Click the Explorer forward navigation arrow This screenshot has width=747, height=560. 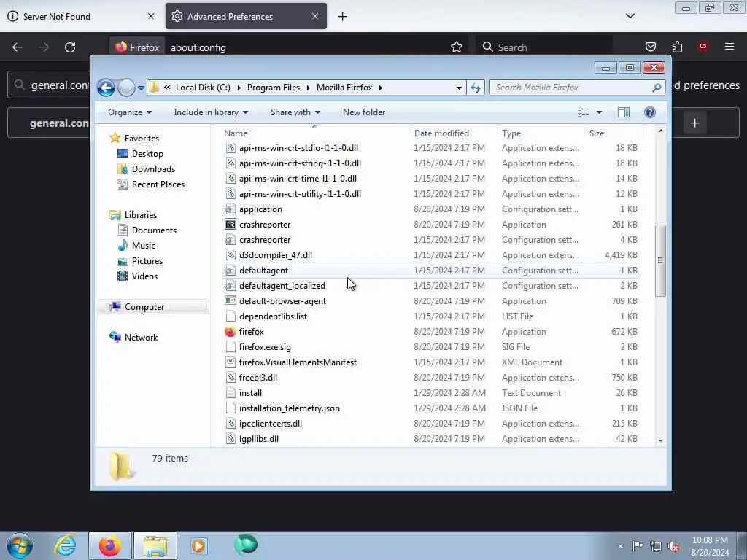point(126,87)
